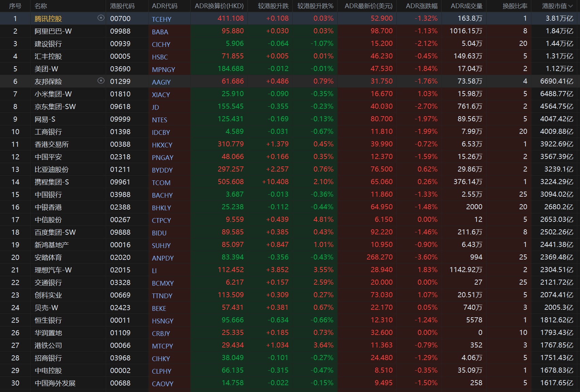The width and height of the screenshot is (580, 392).
Task: Select the 中信股份 stock name
Action: [48, 220]
